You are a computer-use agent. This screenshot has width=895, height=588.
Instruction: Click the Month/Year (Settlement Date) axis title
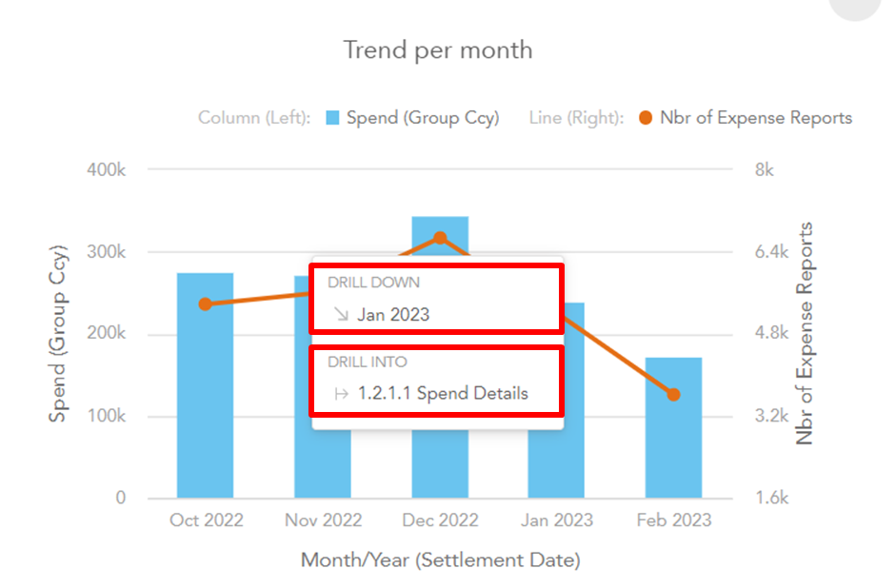pyautogui.click(x=440, y=559)
